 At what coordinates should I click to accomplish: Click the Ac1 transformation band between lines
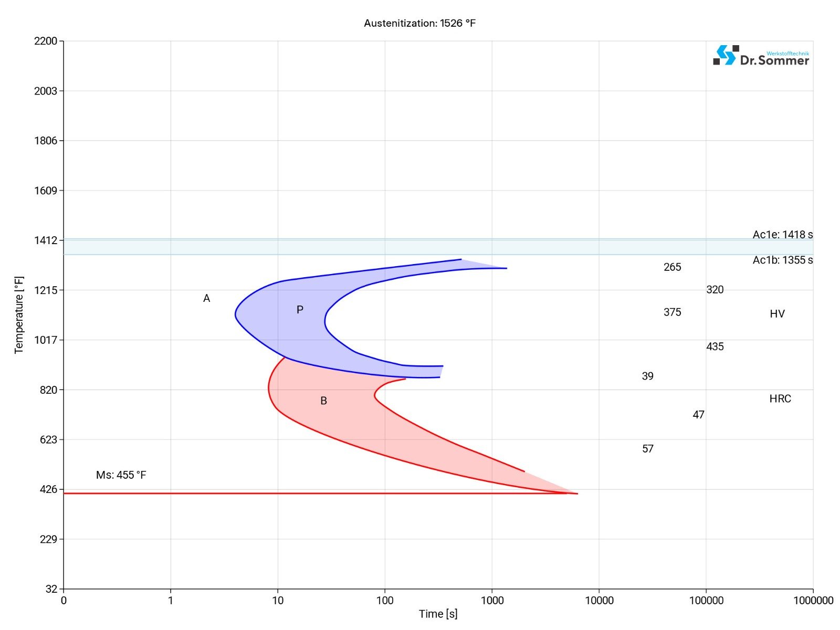(367, 246)
